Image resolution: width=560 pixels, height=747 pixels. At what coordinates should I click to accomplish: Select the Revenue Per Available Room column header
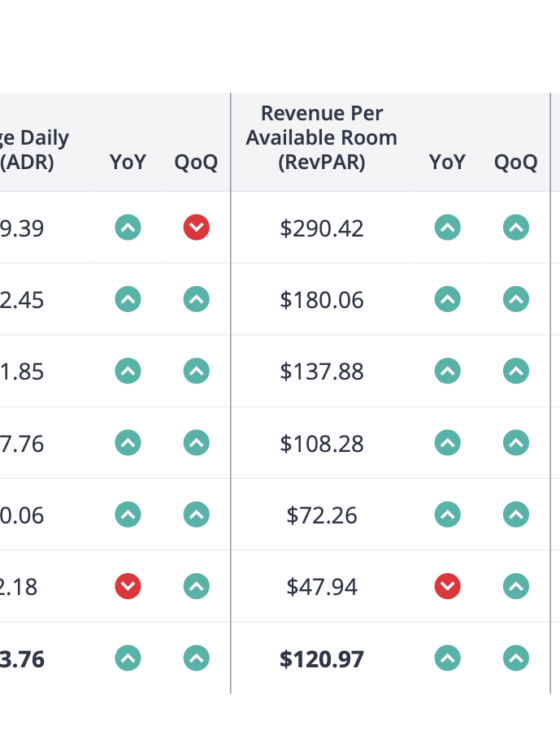click(x=322, y=138)
